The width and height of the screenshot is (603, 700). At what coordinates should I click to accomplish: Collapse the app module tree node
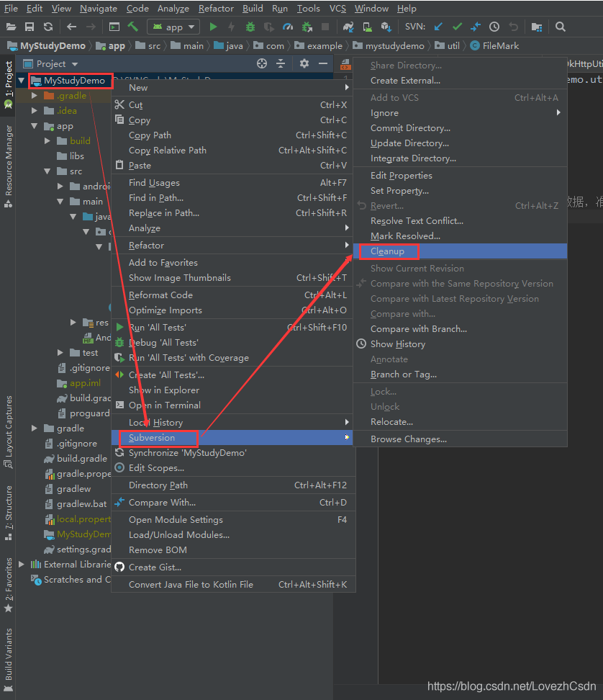(35, 126)
